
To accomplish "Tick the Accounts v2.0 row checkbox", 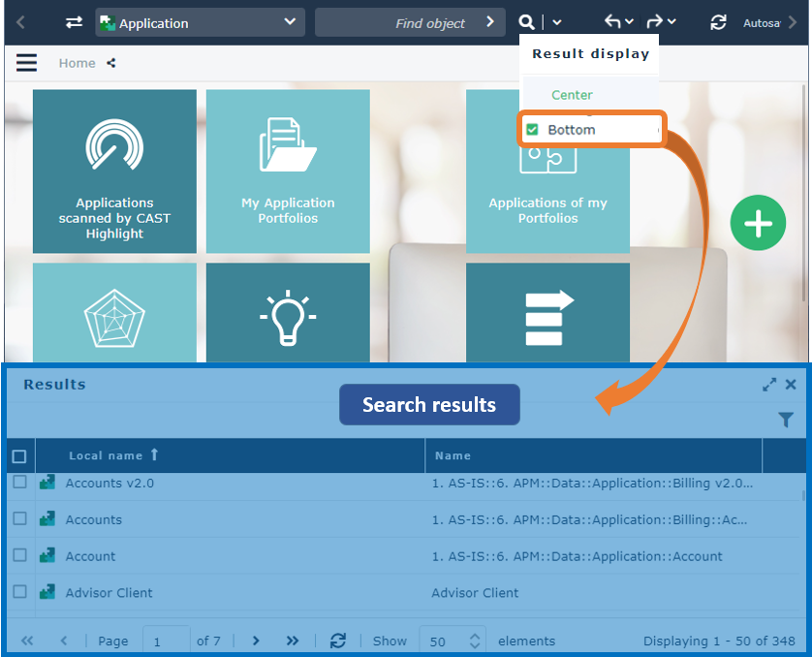I will [19, 483].
